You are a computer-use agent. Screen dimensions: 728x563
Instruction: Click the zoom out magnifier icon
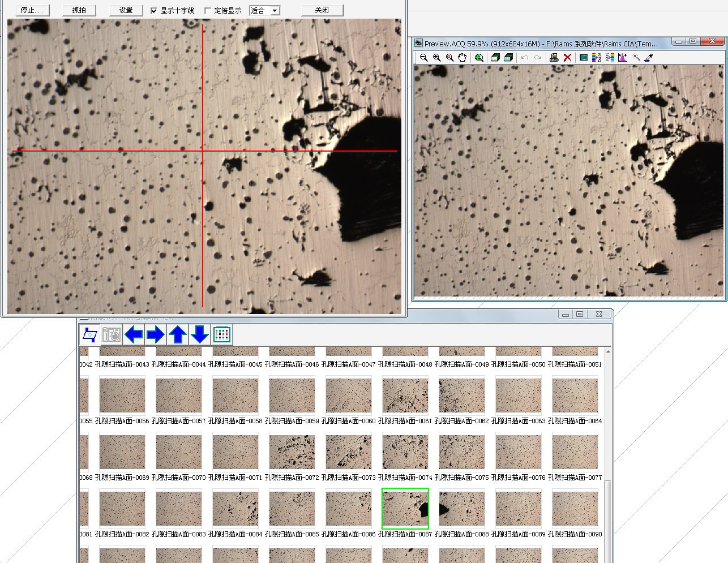423,58
